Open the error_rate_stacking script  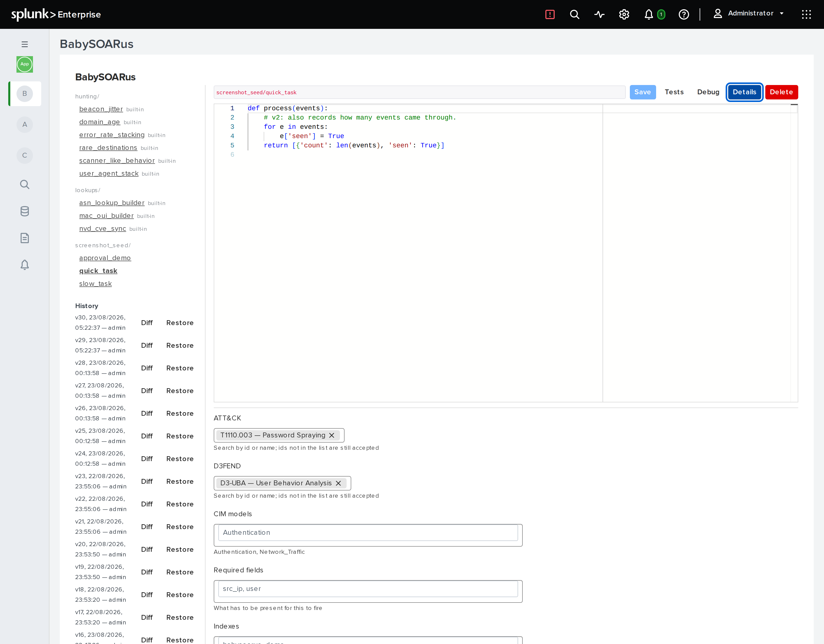[x=112, y=135]
